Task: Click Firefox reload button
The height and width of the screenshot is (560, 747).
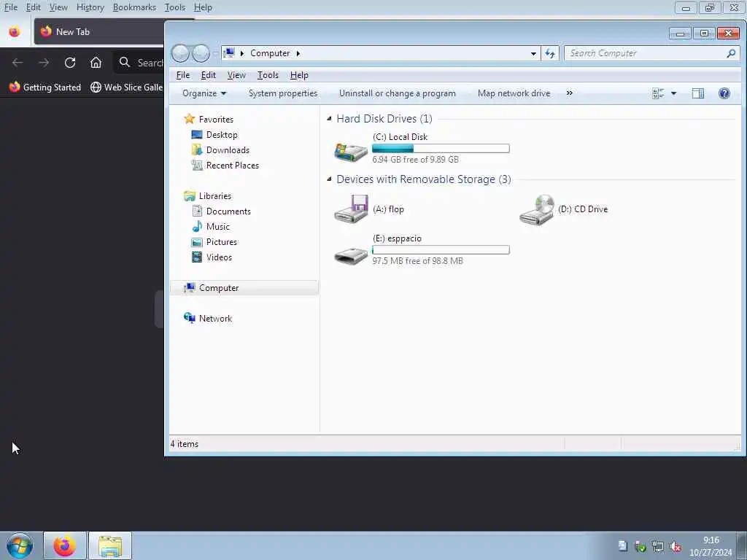Action: click(70, 63)
